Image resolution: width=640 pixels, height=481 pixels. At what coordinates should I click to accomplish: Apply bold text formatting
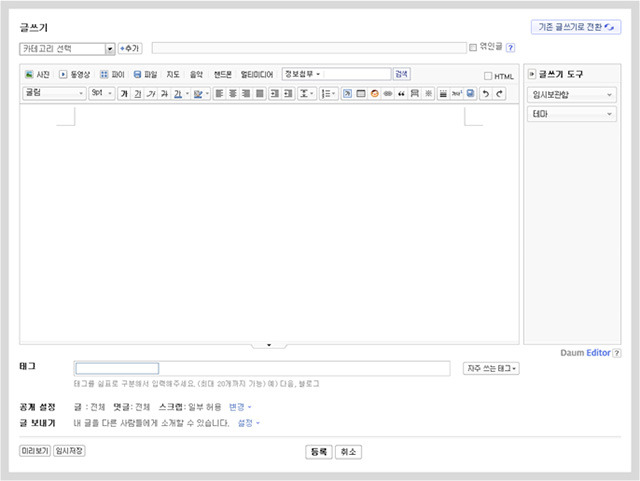[x=124, y=94]
